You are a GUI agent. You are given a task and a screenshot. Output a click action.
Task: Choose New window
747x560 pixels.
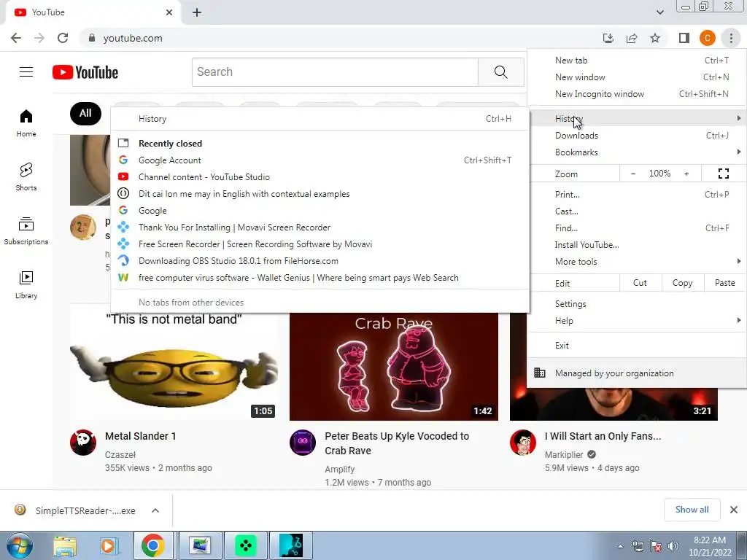click(x=636, y=77)
